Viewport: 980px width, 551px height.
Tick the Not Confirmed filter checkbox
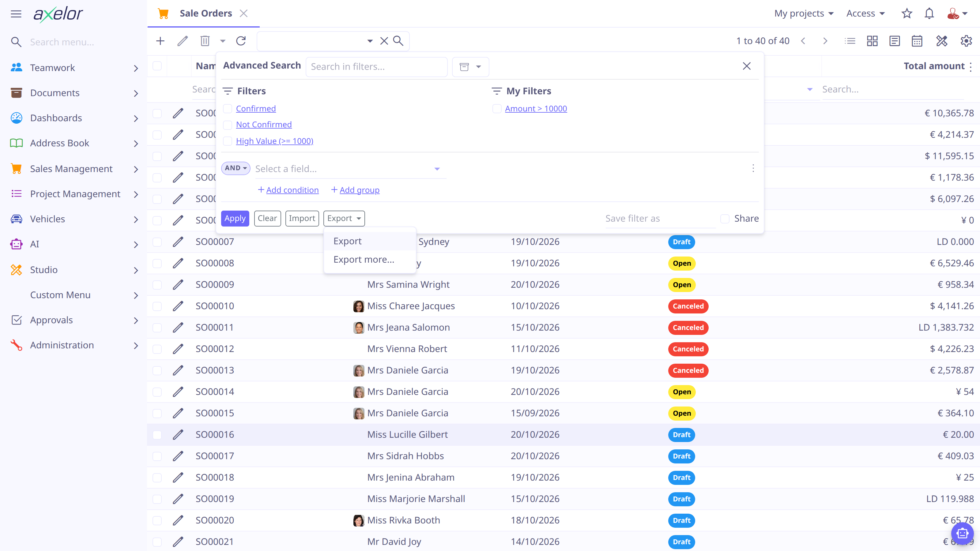(x=228, y=125)
